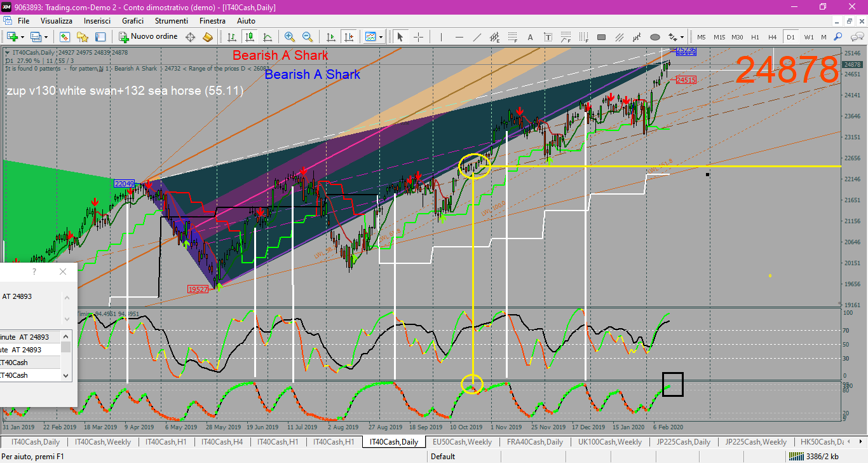Switch chart to candlesticks

pos(250,37)
